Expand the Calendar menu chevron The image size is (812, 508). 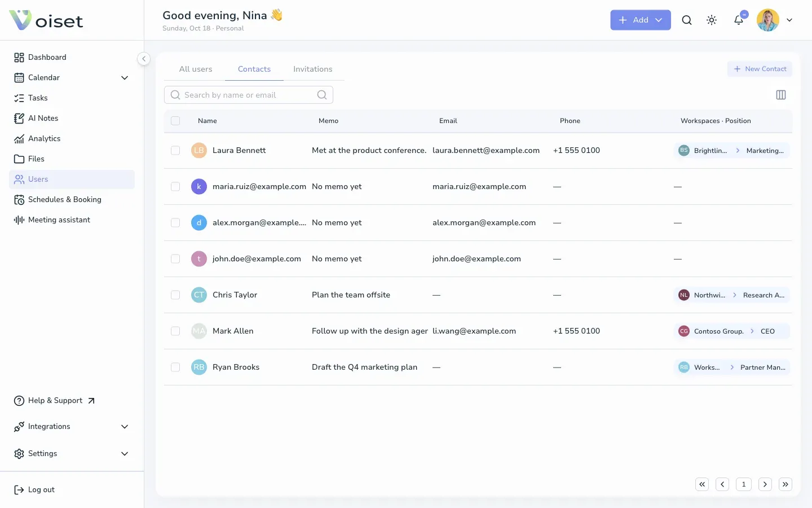[125, 78]
